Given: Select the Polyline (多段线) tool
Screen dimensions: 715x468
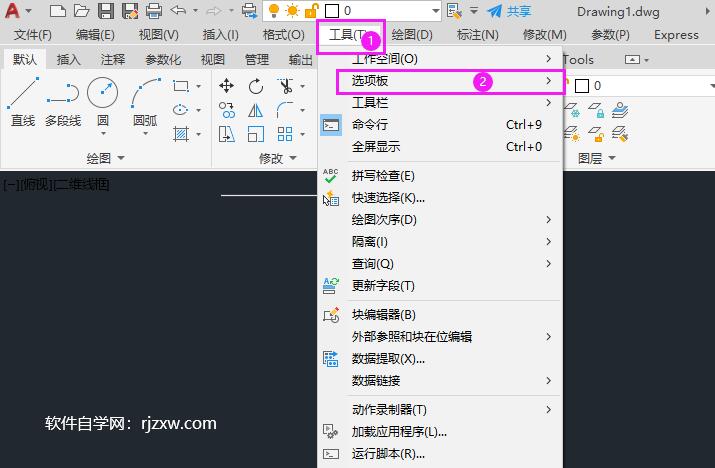Looking at the screenshot, I should pyautogui.click(x=63, y=103).
